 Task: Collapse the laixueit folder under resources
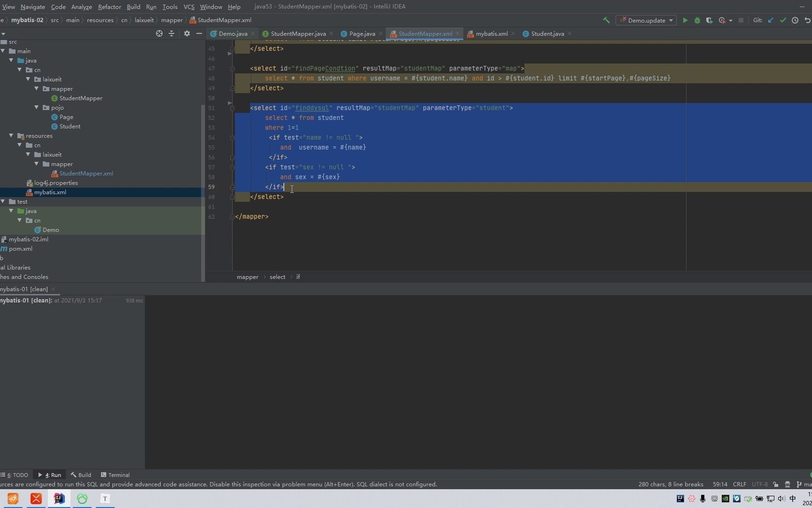[x=28, y=154]
